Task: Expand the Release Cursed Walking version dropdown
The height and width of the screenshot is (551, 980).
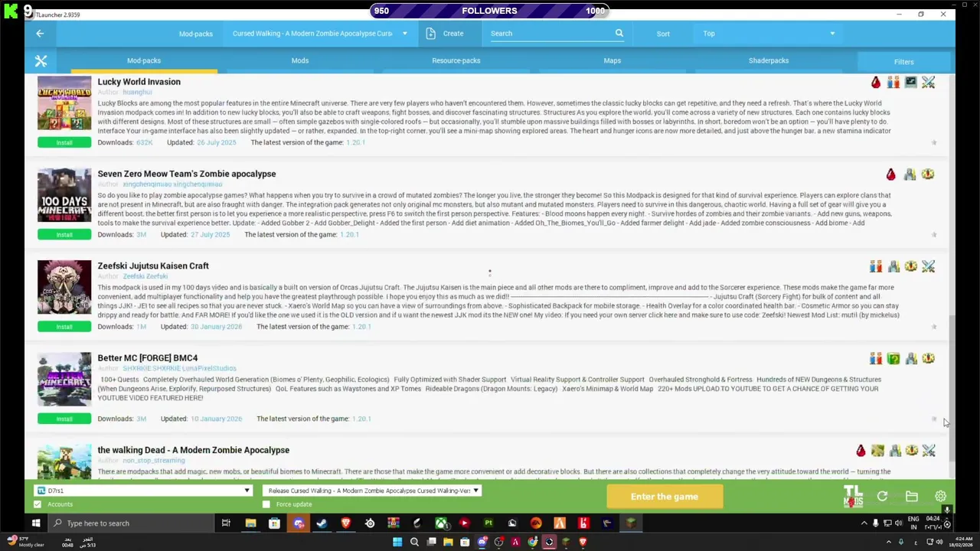Action: (x=372, y=491)
